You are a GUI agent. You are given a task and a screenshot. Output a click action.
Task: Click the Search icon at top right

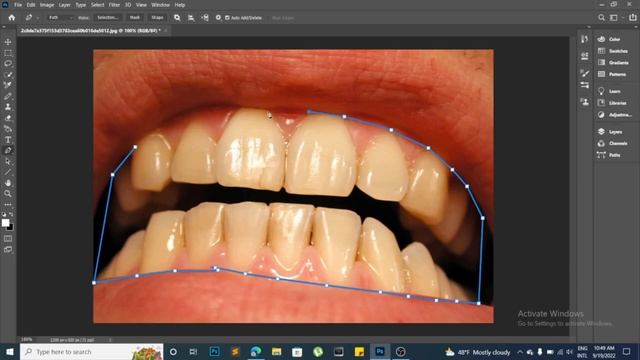pyautogui.click(x=601, y=18)
